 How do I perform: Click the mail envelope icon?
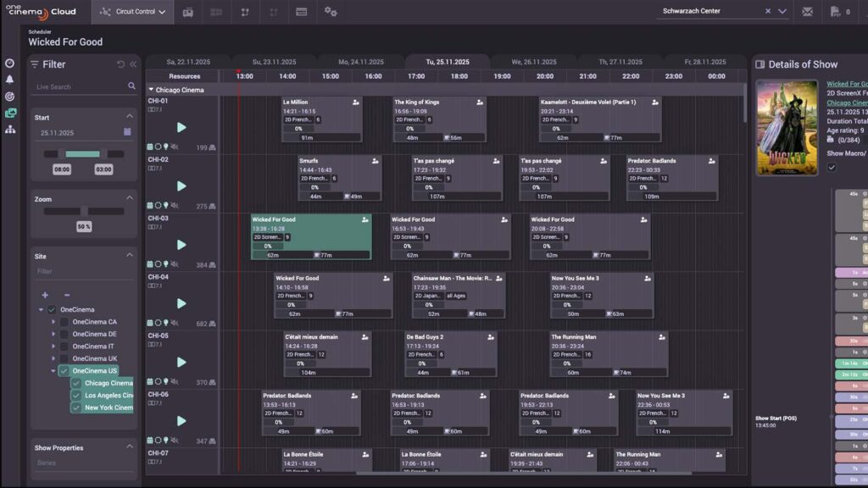pyautogui.click(x=807, y=12)
